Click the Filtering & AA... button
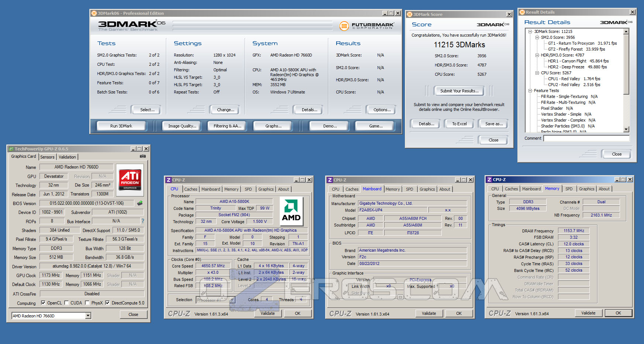 227,126
